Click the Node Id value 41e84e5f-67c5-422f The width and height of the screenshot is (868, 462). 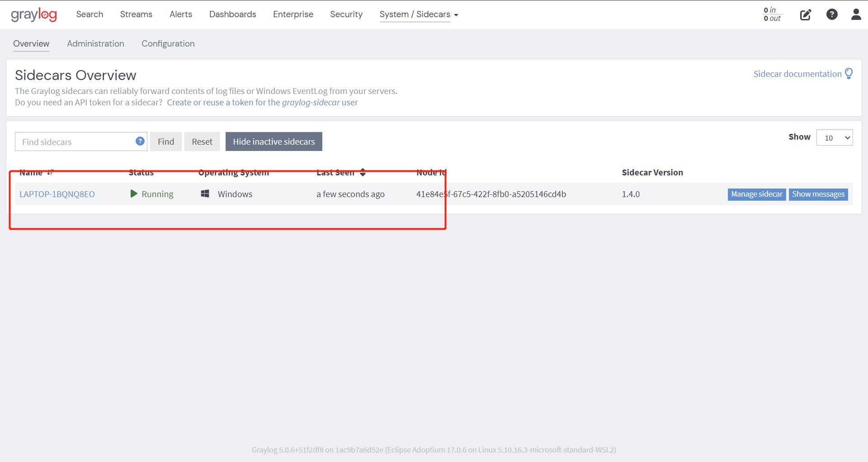[x=491, y=194]
